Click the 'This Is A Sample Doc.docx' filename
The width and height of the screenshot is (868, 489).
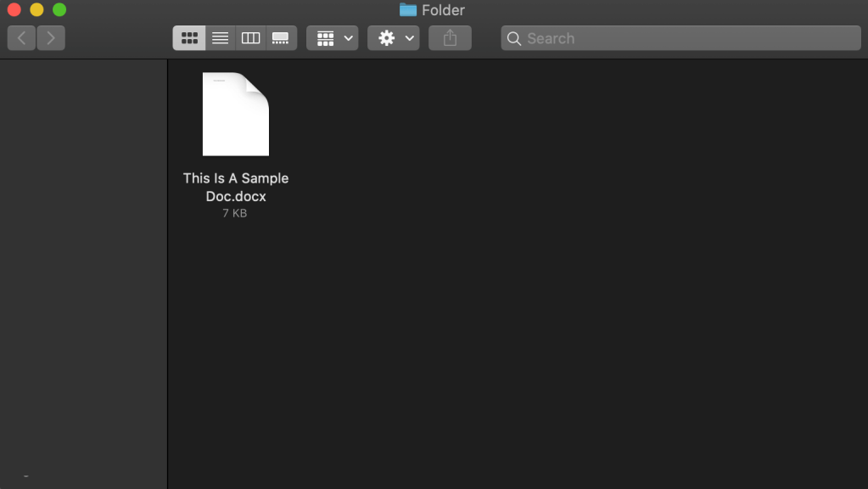236,187
